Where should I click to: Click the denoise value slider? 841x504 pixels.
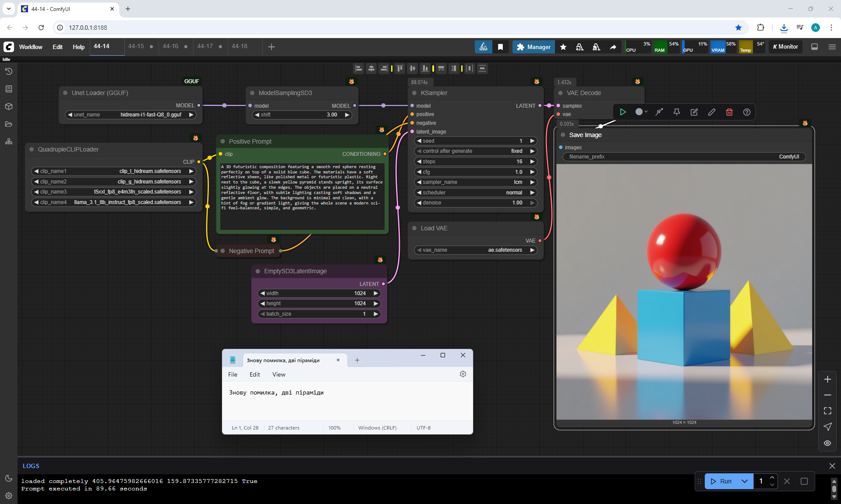pyautogui.click(x=475, y=203)
